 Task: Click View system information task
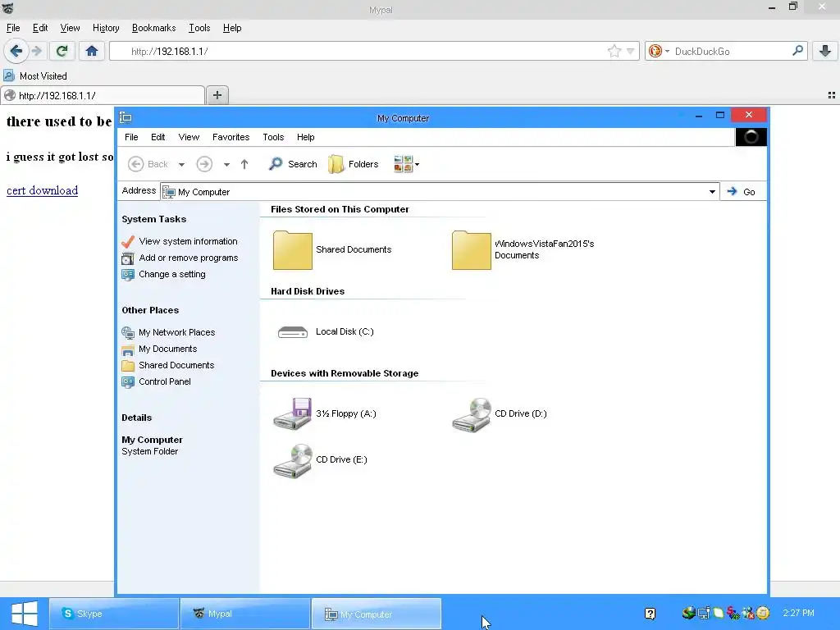click(180, 242)
